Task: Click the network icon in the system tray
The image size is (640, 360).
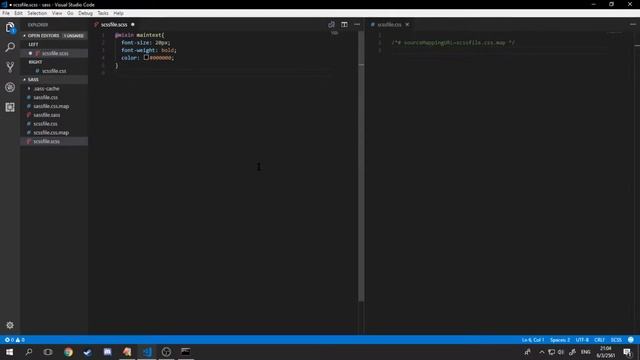Action: click(x=551, y=352)
